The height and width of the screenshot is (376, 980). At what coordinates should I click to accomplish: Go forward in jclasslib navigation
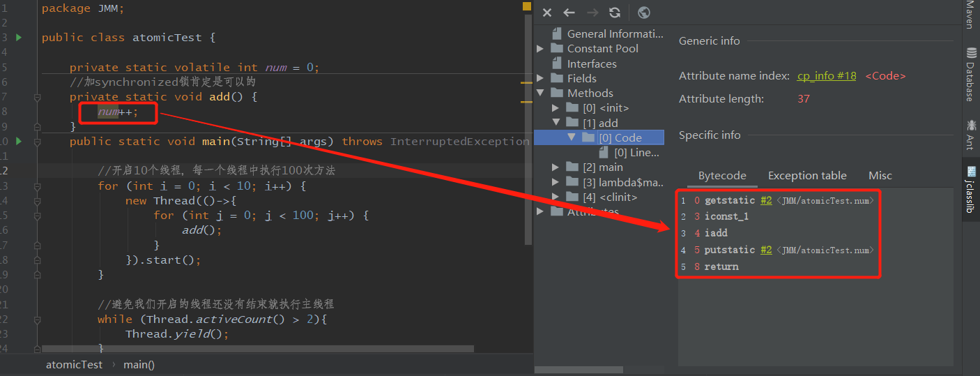click(592, 13)
